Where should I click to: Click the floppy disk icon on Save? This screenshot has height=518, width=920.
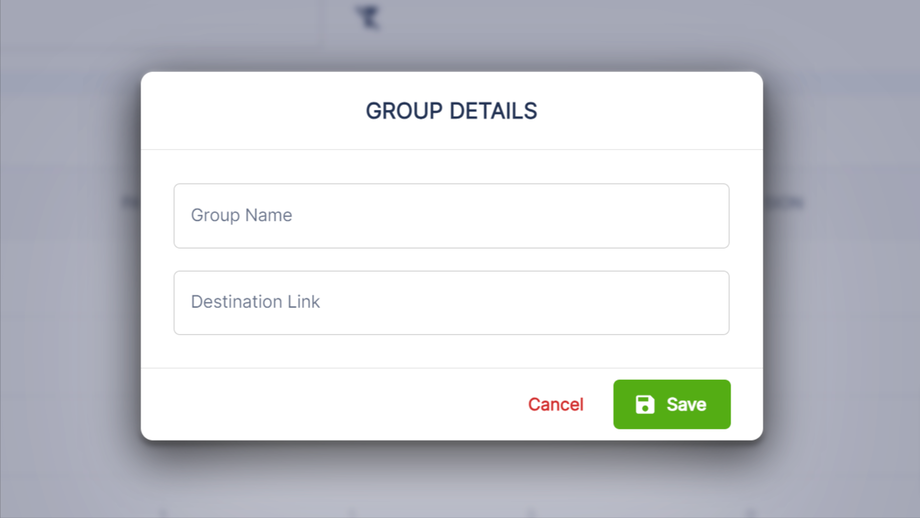[645, 404]
